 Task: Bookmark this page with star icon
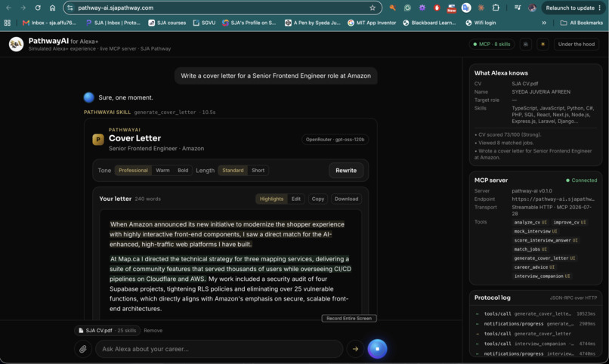tap(373, 8)
